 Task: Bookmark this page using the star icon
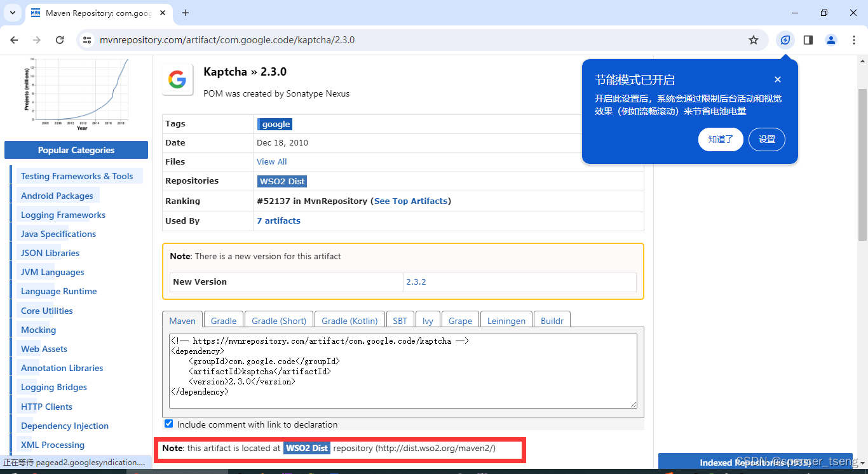point(754,39)
